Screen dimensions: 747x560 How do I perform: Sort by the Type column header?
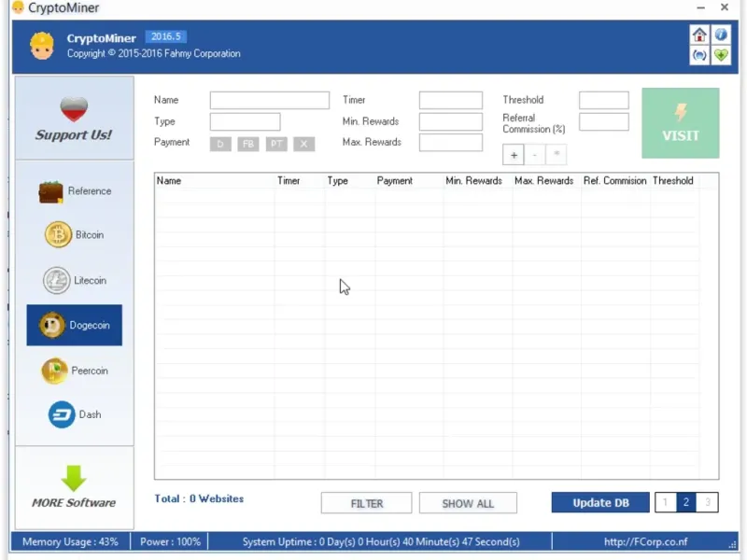[x=350, y=181]
